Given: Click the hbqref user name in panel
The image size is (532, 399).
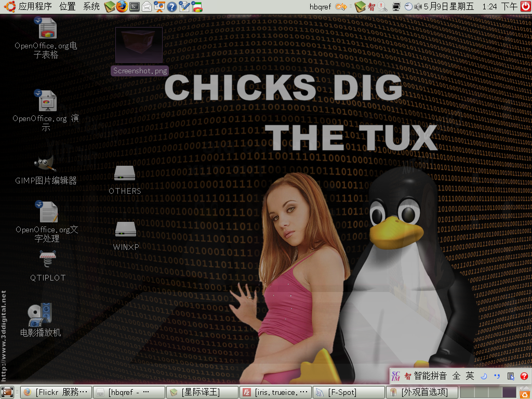Looking at the screenshot, I should point(320,6).
